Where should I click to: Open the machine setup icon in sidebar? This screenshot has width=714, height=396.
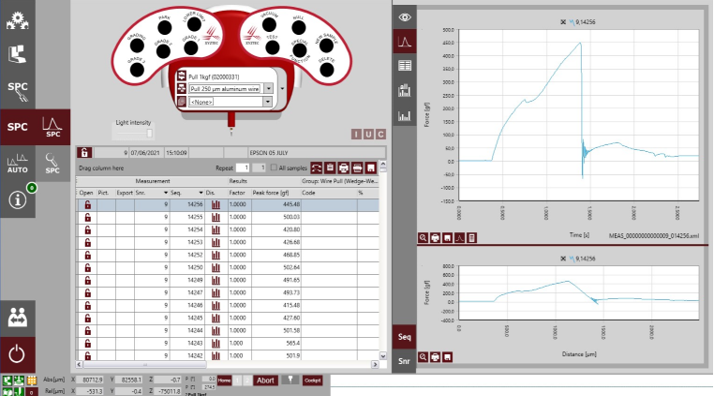(17, 54)
